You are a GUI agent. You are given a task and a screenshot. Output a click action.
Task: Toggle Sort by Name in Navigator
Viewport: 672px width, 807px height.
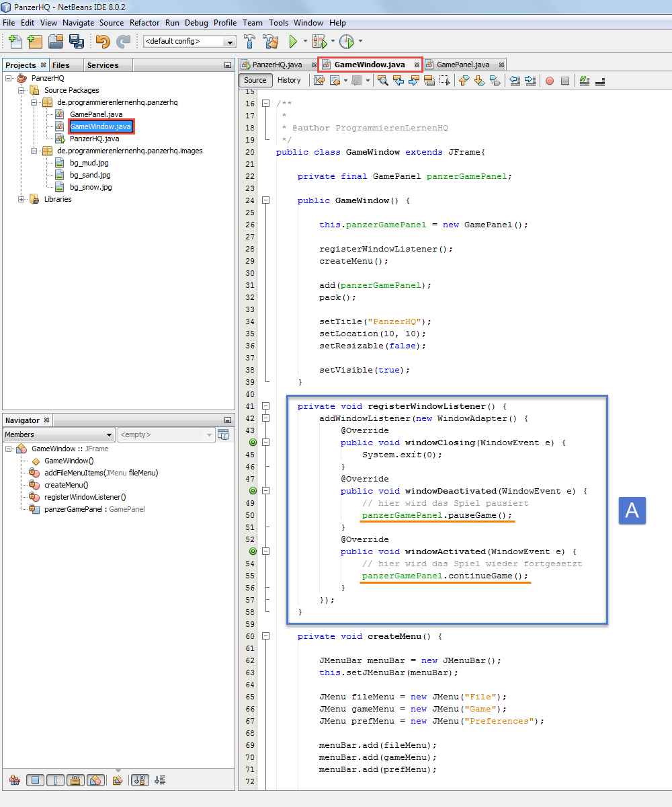pyautogui.click(x=140, y=780)
